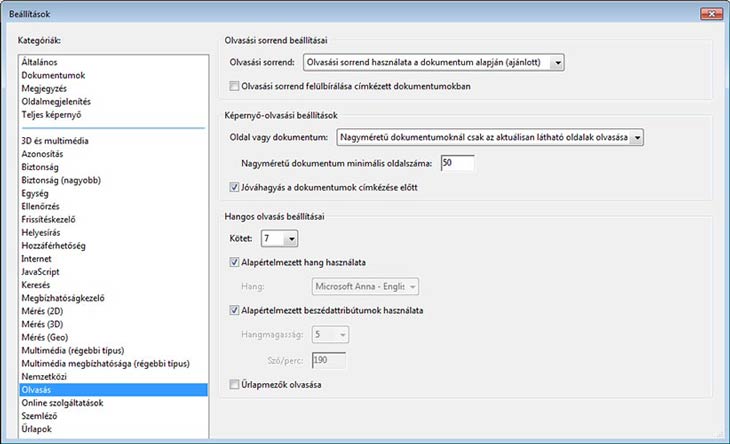Select Űrlapok category

pyautogui.click(x=114, y=429)
